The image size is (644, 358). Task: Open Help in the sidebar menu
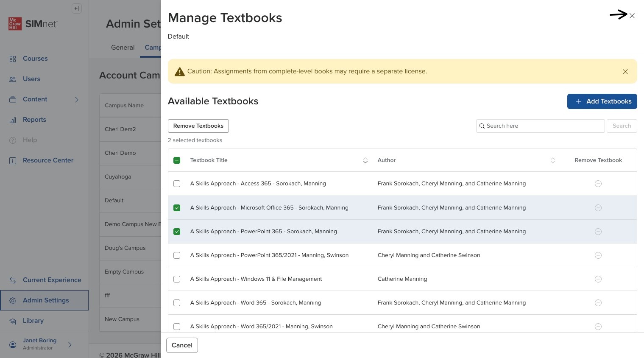coord(30,140)
